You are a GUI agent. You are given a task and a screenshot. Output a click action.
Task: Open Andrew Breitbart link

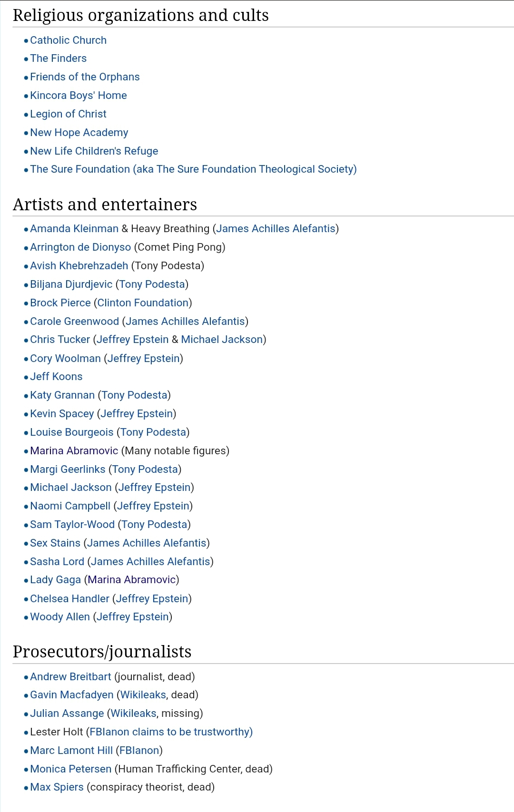coord(70,677)
